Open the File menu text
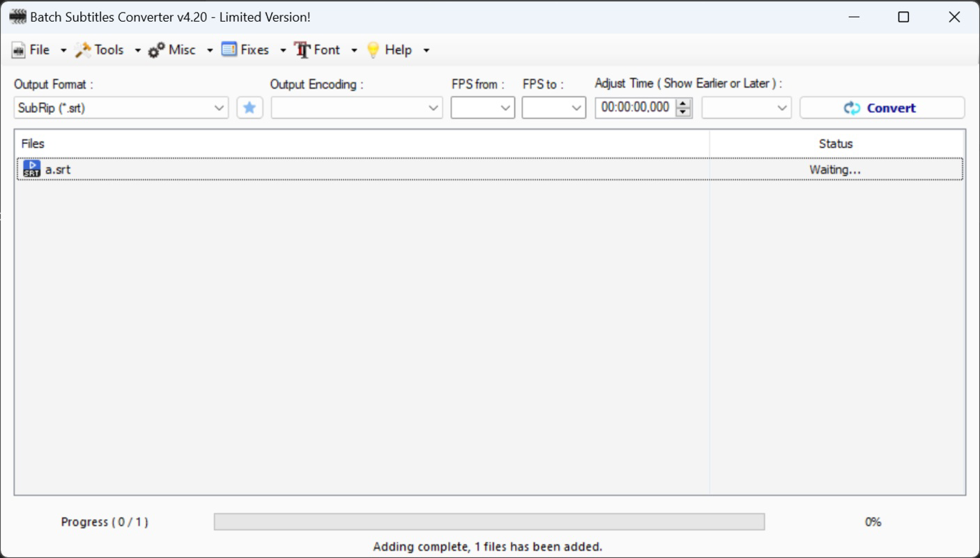 coord(40,50)
